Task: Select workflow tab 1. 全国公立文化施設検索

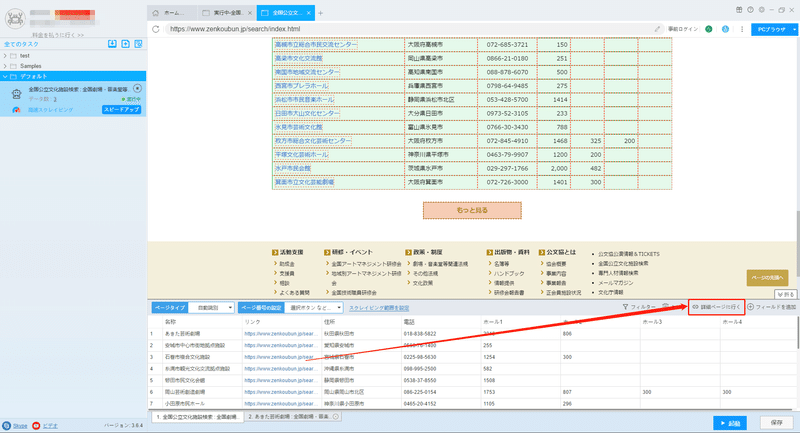Action: pos(197,417)
